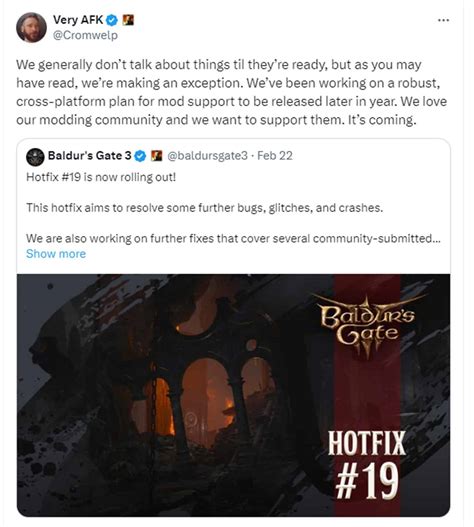This screenshot has height=527, width=474.
Task: Click the Very AFK display name
Action: pyautogui.click(x=78, y=20)
